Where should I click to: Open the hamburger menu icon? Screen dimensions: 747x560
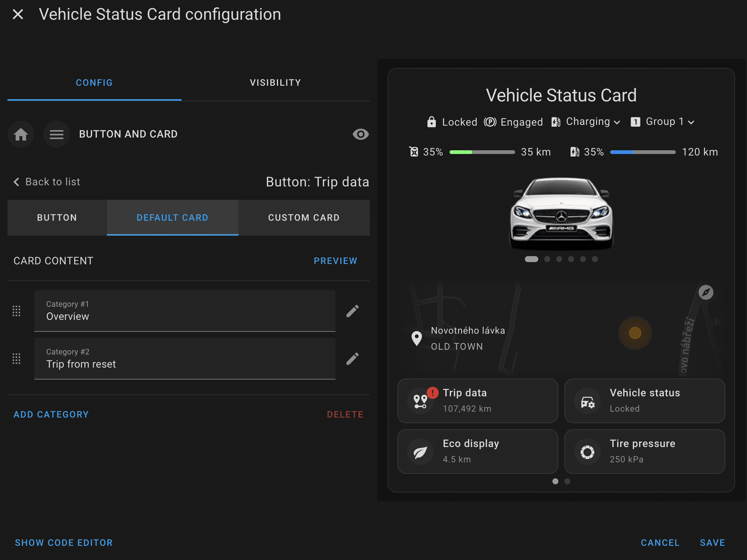57,134
